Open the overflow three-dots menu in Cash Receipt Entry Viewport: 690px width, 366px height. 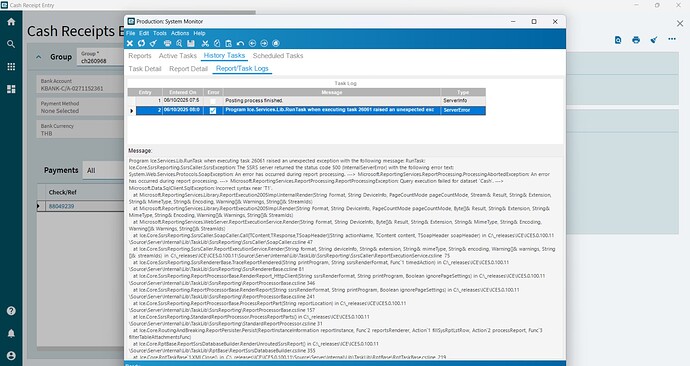[672, 39]
